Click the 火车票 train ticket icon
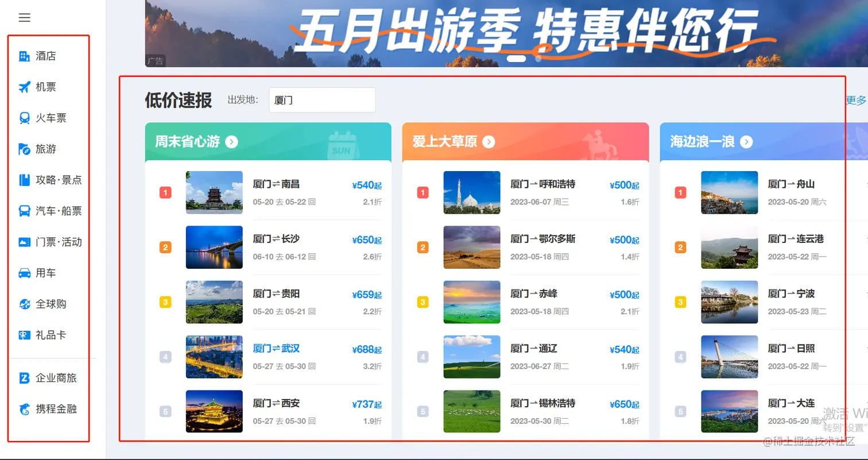Screen dimensions: 868x460 pyautogui.click(x=23, y=118)
